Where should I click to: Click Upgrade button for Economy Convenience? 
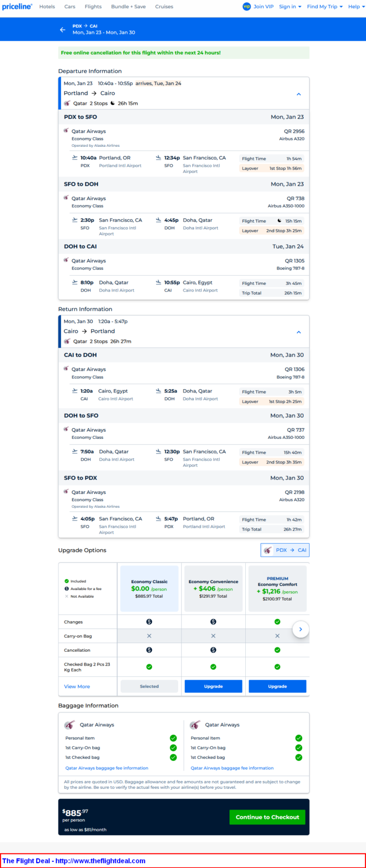click(x=213, y=686)
